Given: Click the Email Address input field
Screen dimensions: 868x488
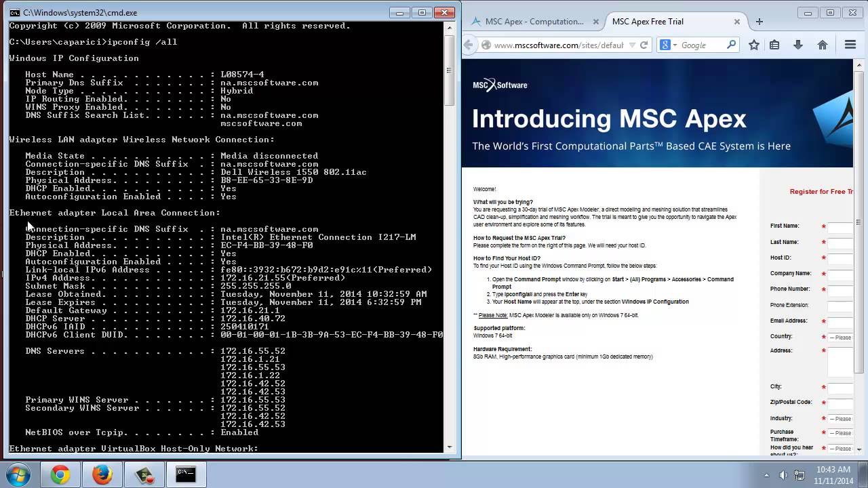Looking at the screenshot, I should pyautogui.click(x=840, y=322).
